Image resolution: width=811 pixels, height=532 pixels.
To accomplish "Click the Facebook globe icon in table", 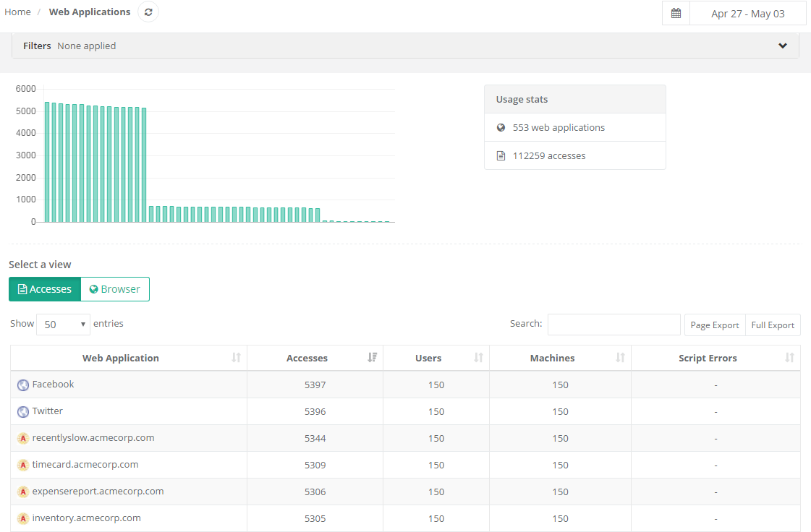I will [23, 385].
